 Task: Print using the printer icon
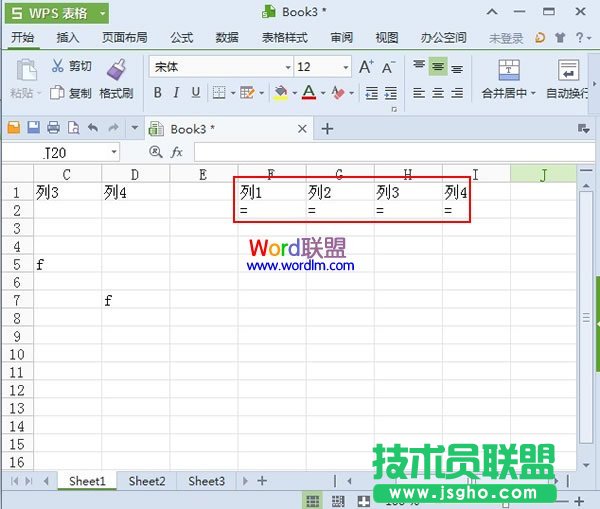pos(54,127)
